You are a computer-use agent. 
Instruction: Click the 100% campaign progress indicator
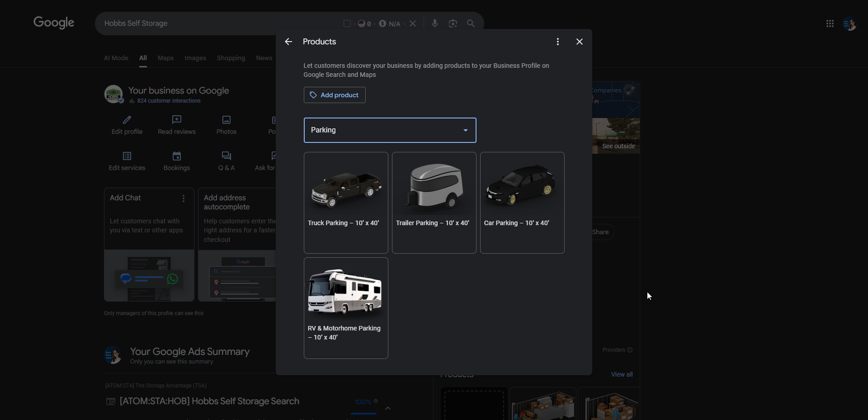[363, 402]
